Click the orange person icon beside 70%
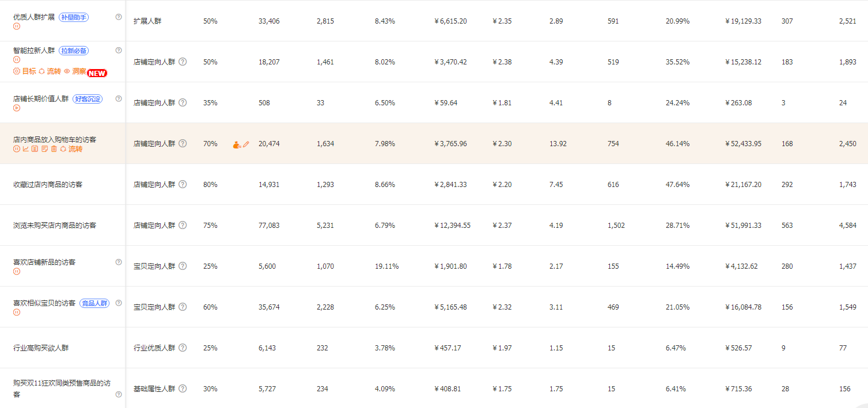 tap(237, 144)
